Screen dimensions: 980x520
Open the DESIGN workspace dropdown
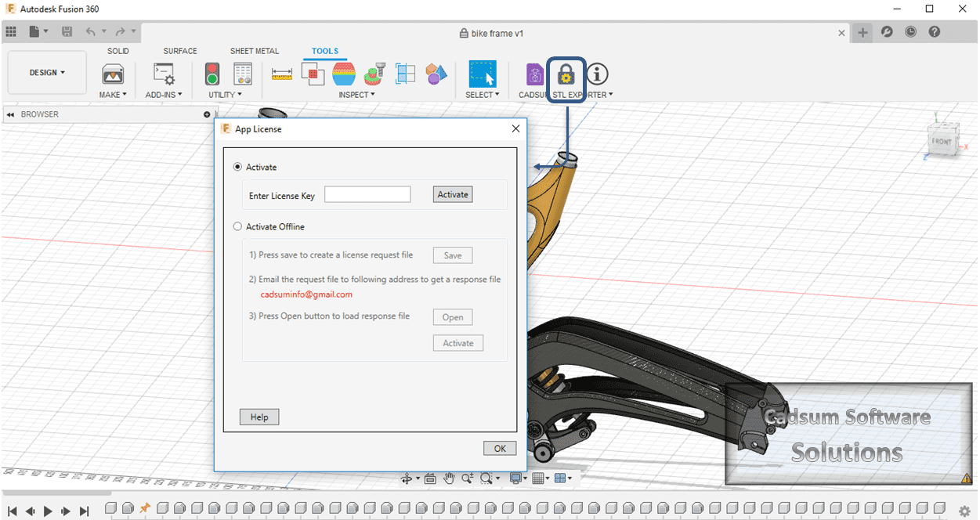point(46,72)
